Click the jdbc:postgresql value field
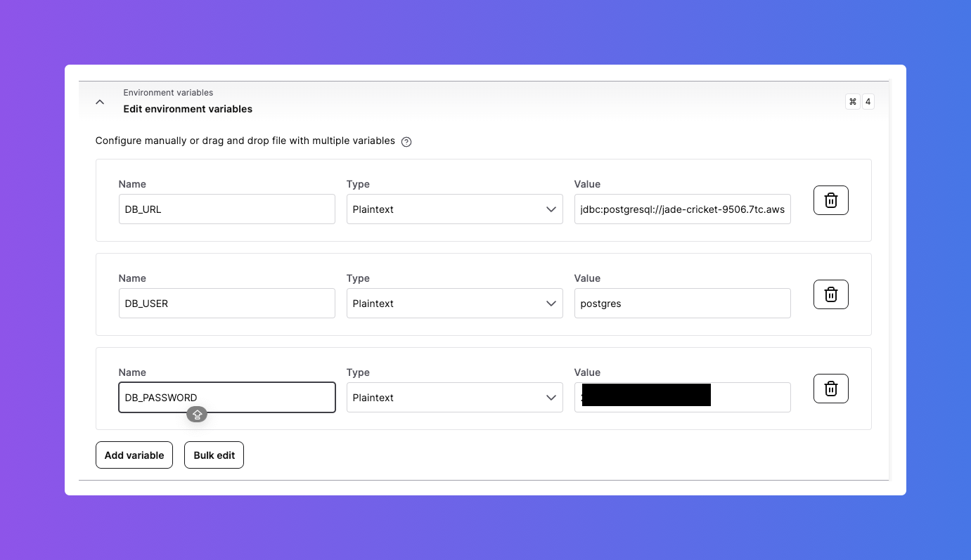The image size is (971, 560). 682,209
